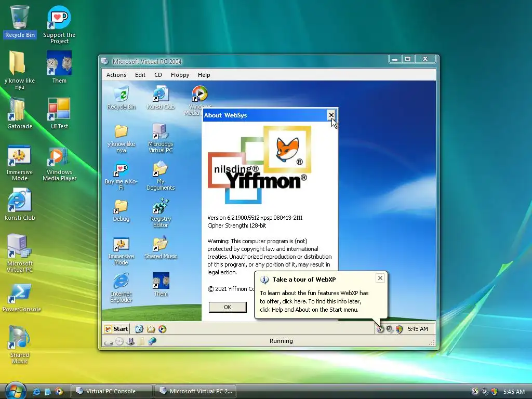This screenshot has height=399, width=532.
Task: Click the Version 6.2.1900.5512 text line
Action: coord(255,218)
